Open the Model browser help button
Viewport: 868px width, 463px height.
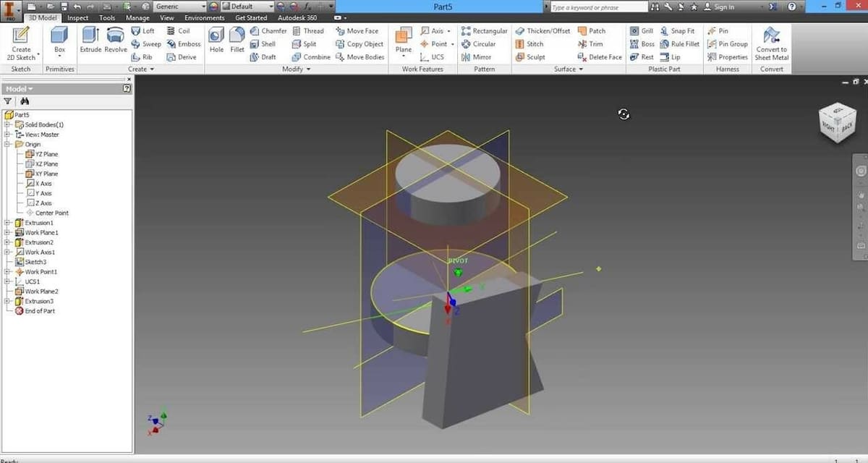(127, 89)
